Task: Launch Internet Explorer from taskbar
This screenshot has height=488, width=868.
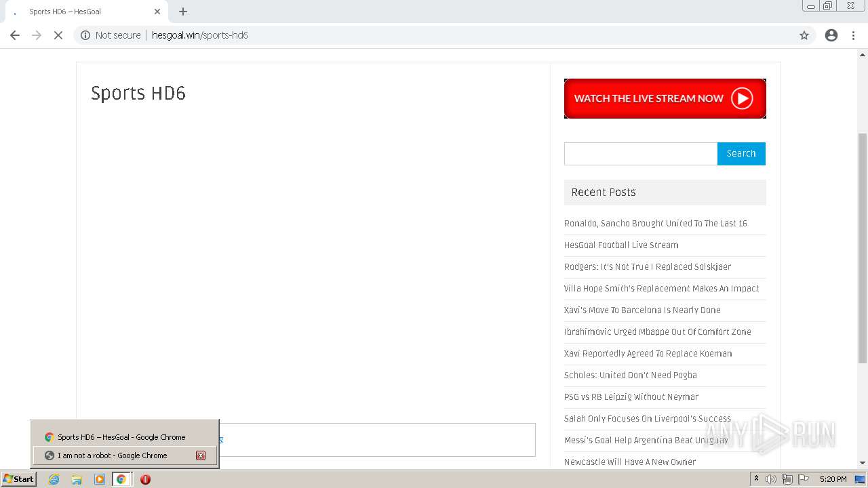Action: pos(54,479)
